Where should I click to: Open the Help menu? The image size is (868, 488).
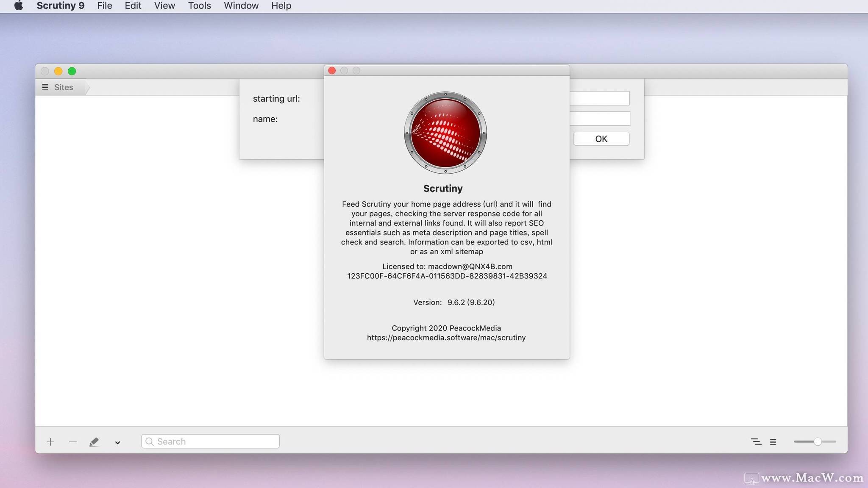click(x=281, y=6)
